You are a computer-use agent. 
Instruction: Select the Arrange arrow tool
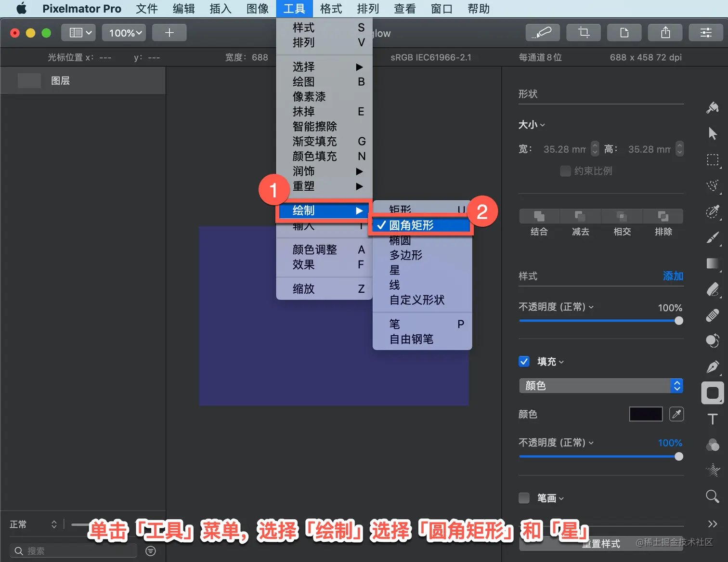pyautogui.click(x=713, y=133)
